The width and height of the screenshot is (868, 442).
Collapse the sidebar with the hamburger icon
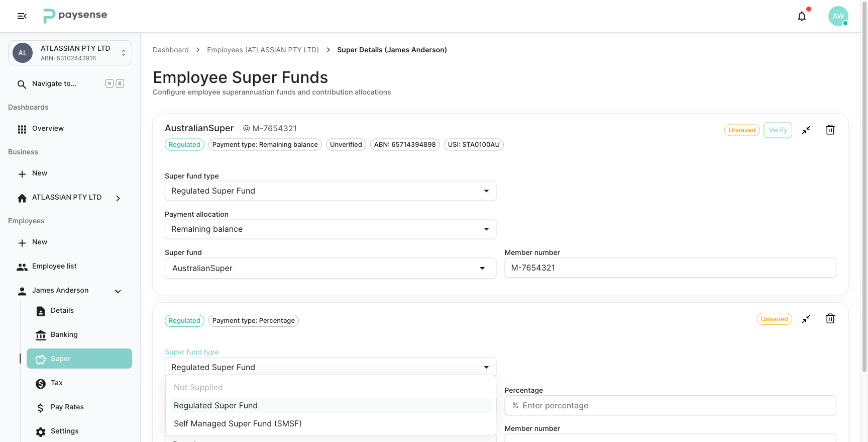click(22, 16)
